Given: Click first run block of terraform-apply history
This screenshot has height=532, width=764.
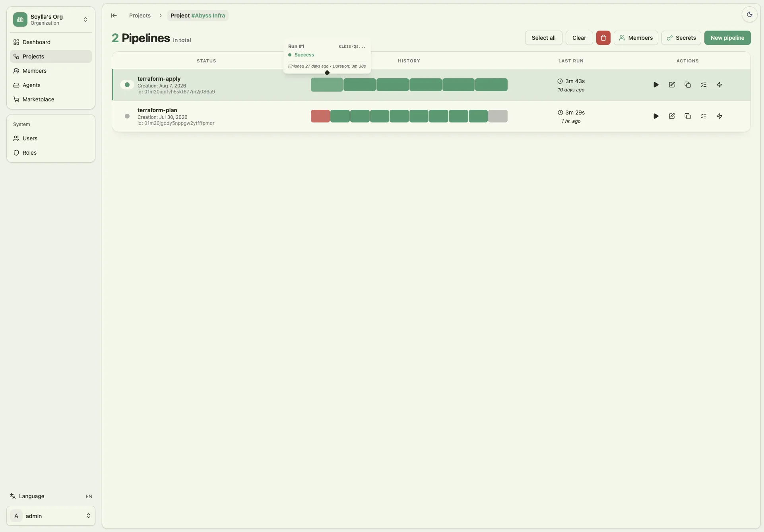Looking at the screenshot, I should click(327, 85).
